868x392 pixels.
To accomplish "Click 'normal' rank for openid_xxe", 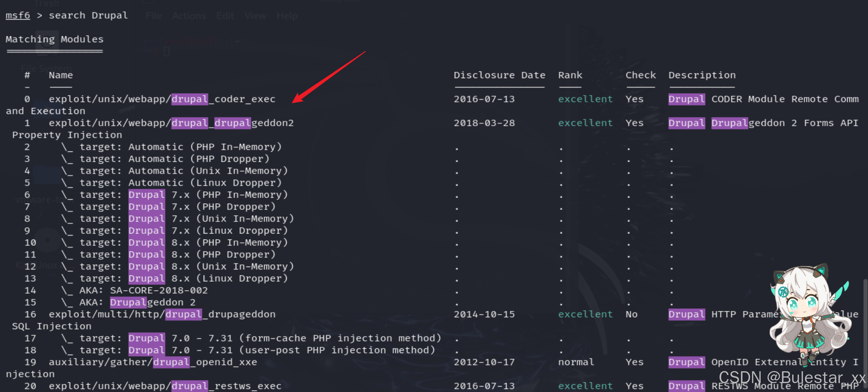I will click(576, 362).
